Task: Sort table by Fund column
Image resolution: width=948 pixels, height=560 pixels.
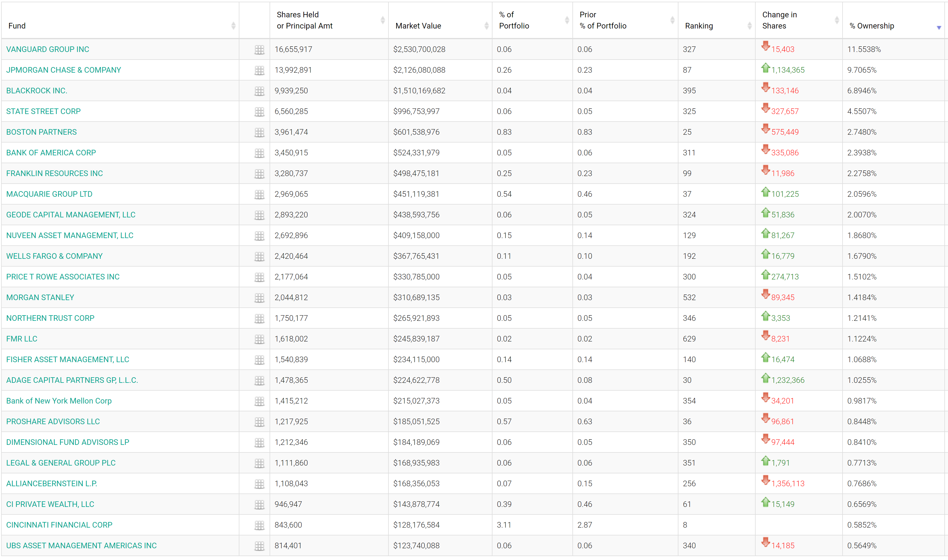Action: tap(120, 20)
